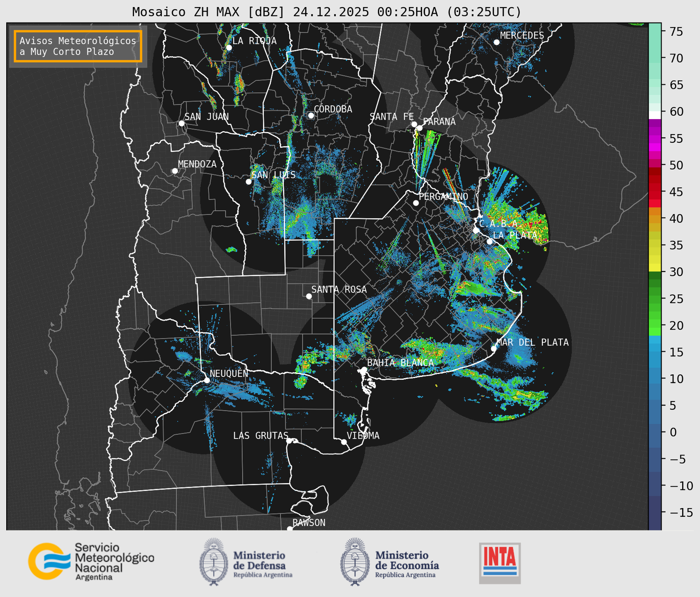The width and height of the screenshot is (700, 597).
Task: Click the Mendoza city marker dot
Action: pos(175,171)
